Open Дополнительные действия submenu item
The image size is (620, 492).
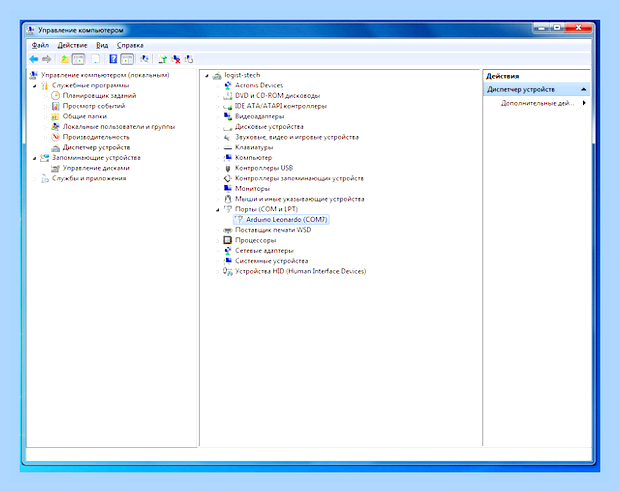(537, 103)
